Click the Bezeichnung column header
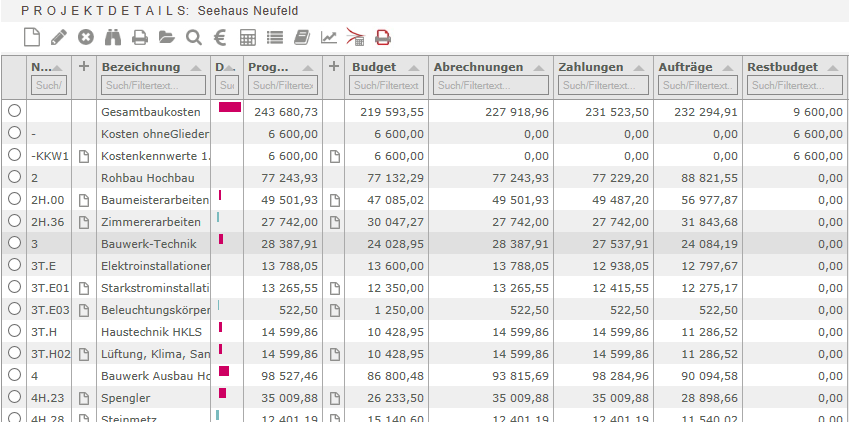The width and height of the screenshot is (849, 422). (140, 67)
